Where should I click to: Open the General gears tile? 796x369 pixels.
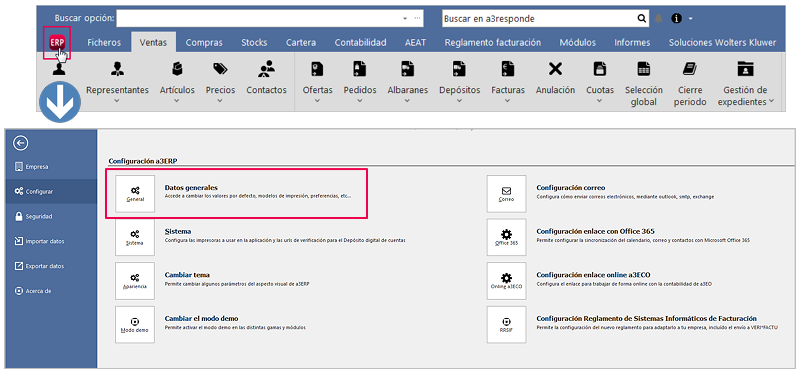pos(135,193)
